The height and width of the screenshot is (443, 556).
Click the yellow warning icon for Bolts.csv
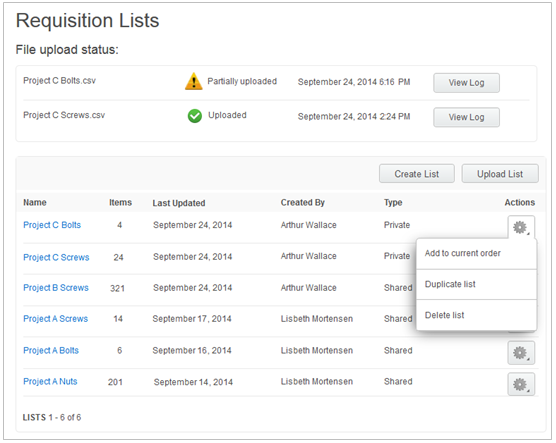pos(194,81)
